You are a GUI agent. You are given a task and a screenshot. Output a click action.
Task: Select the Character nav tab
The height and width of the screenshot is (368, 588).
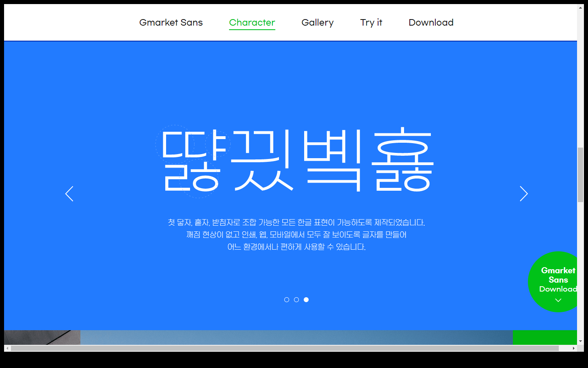click(252, 22)
